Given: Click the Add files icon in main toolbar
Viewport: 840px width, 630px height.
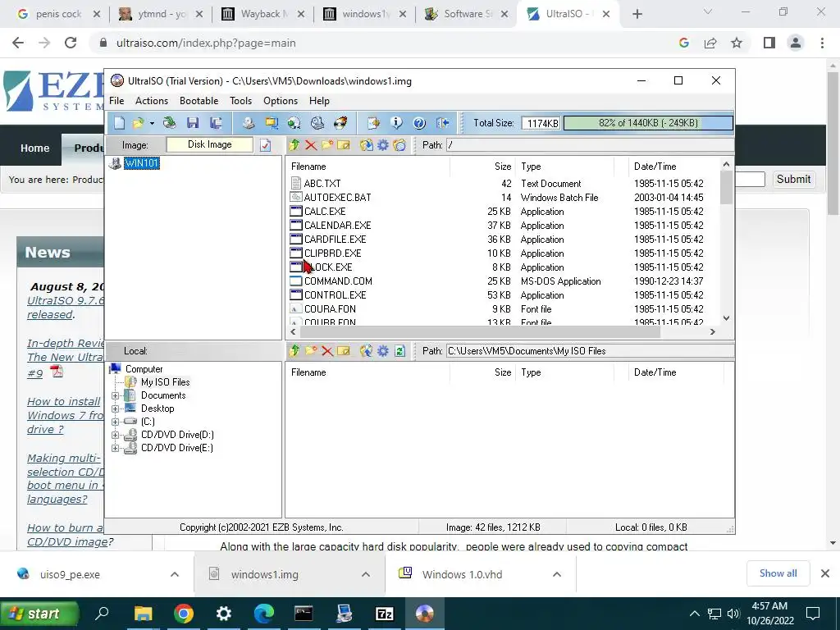Looking at the screenshot, I should pyautogui.click(x=373, y=123).
